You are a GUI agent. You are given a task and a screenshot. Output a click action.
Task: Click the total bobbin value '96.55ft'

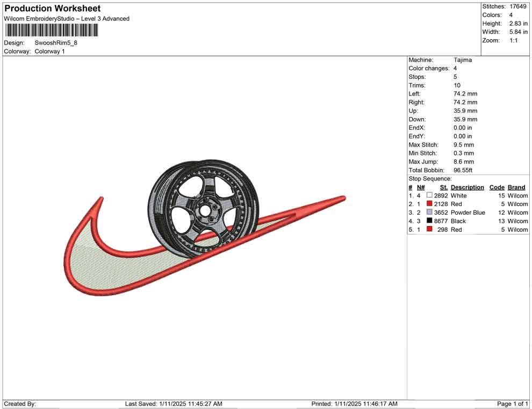pos(463,170)
